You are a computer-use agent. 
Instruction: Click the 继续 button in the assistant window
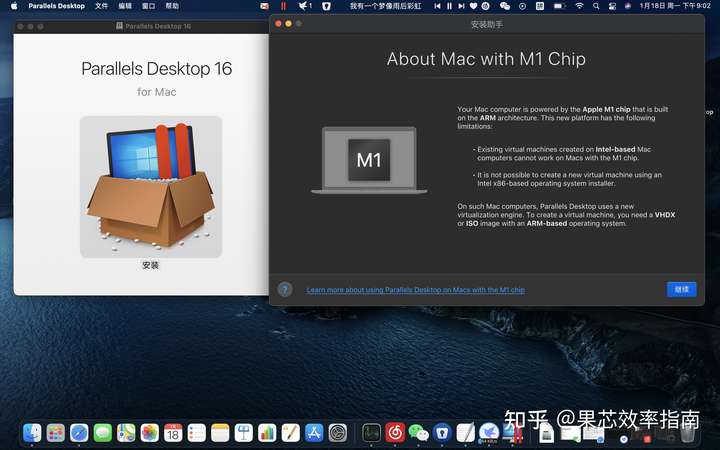pyautogui.click(x=681, y=289)
